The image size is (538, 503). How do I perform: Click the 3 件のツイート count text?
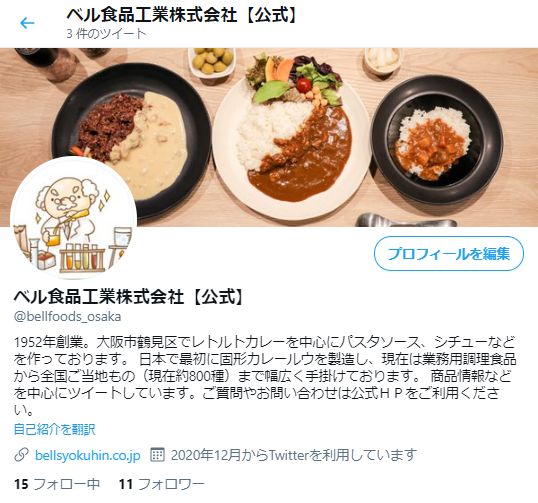[x=106, y=34]
